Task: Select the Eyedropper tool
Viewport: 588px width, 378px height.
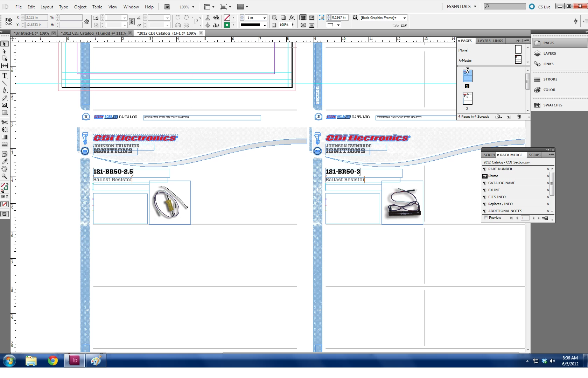Action: click(x=5, y=161)
